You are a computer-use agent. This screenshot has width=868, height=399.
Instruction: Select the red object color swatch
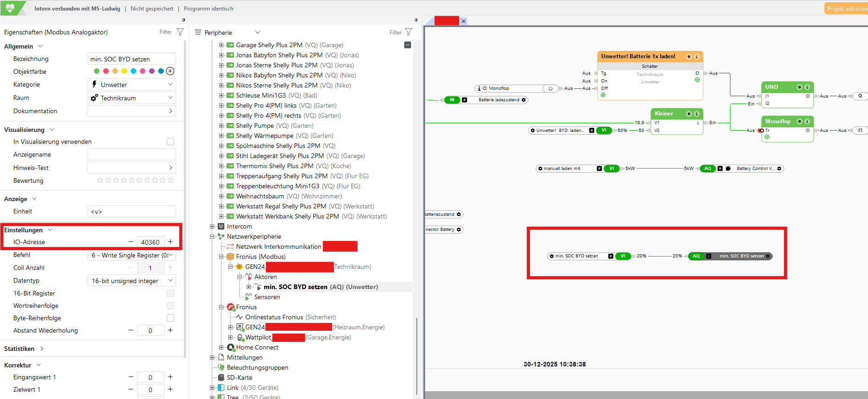click(106, 71)
